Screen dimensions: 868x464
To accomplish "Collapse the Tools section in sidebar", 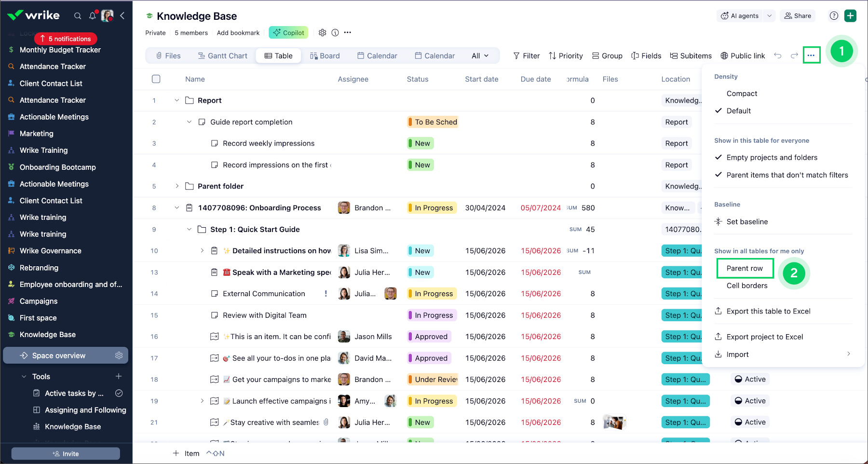I will pos(24,376).
